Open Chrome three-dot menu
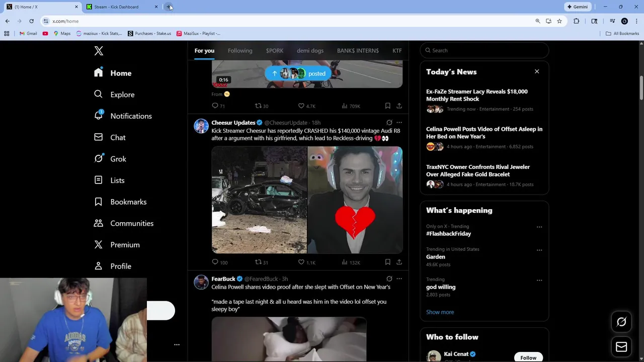Image resolution: width=644 pixels, height=362 pixels. [636, 21]
